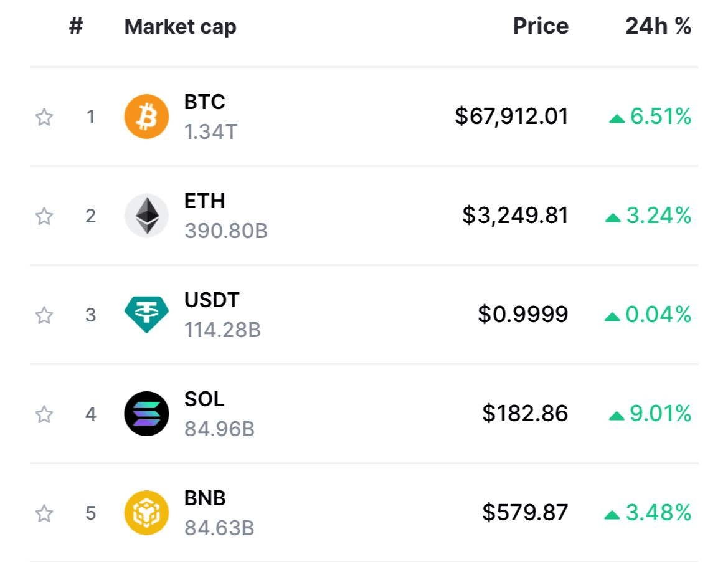The height and width of the screenshot is (562, 728).
Task: Toggle the watchlist star for ETH
Action: (44, 216)
